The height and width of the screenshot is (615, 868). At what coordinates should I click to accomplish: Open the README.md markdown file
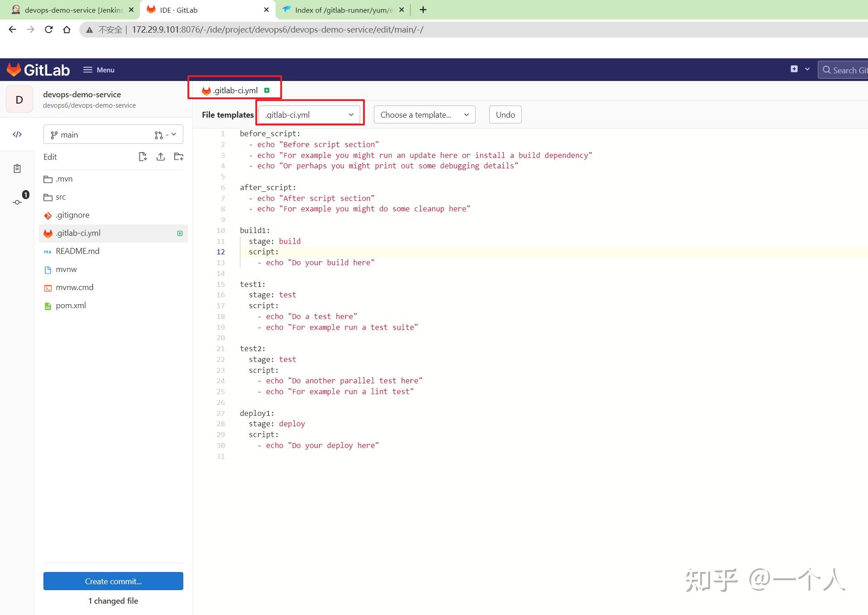(x=78, y=251)
